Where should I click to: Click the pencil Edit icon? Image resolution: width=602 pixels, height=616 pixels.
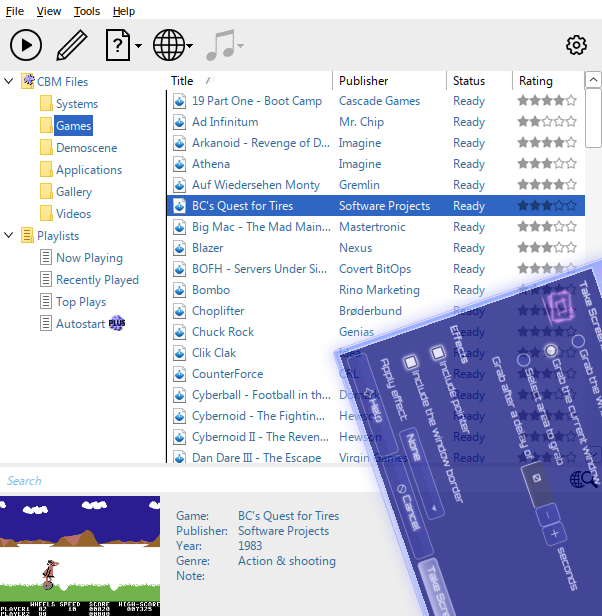[x=72, y=45]
